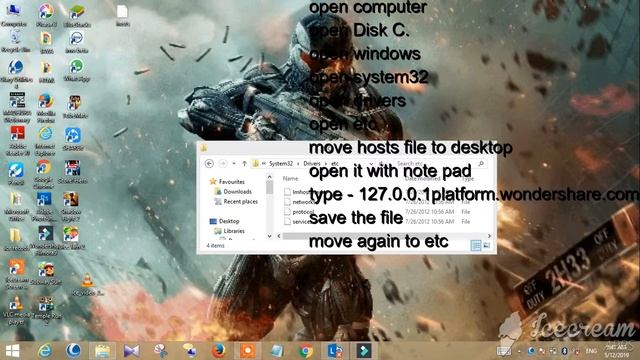Open Adobe Reader desktop shortcut
Viewport: 640px width, 360px height.
[x=17, y=141]
